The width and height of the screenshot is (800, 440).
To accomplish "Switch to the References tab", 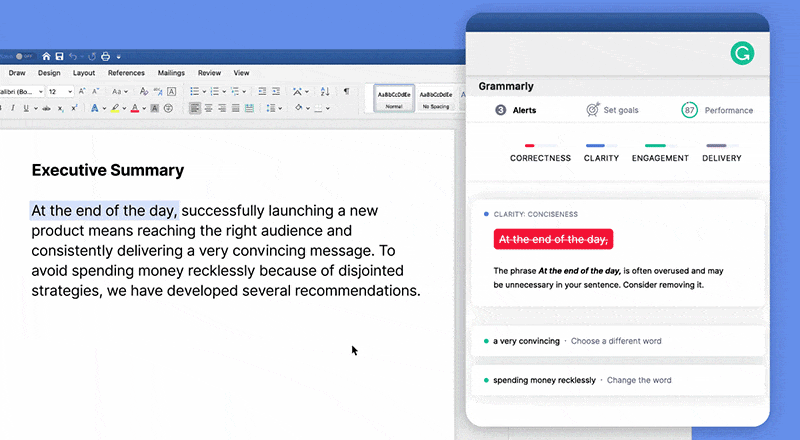I will tap(126, 73).
